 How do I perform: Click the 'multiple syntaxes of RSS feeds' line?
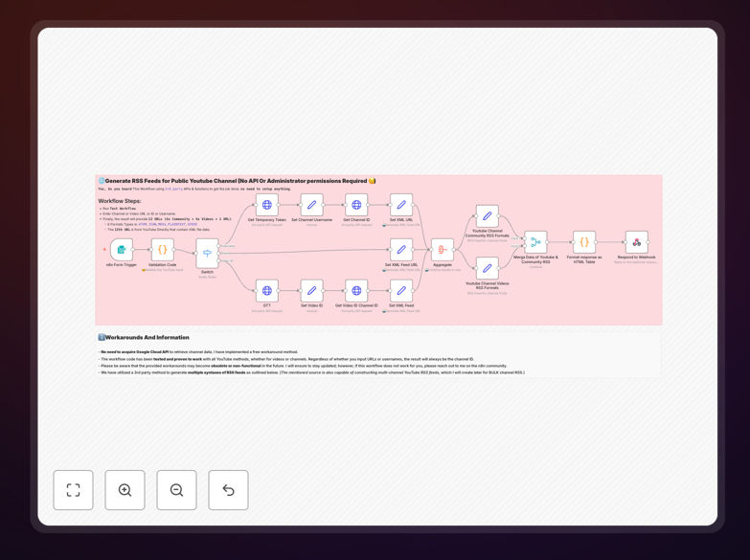pos(311,372)
